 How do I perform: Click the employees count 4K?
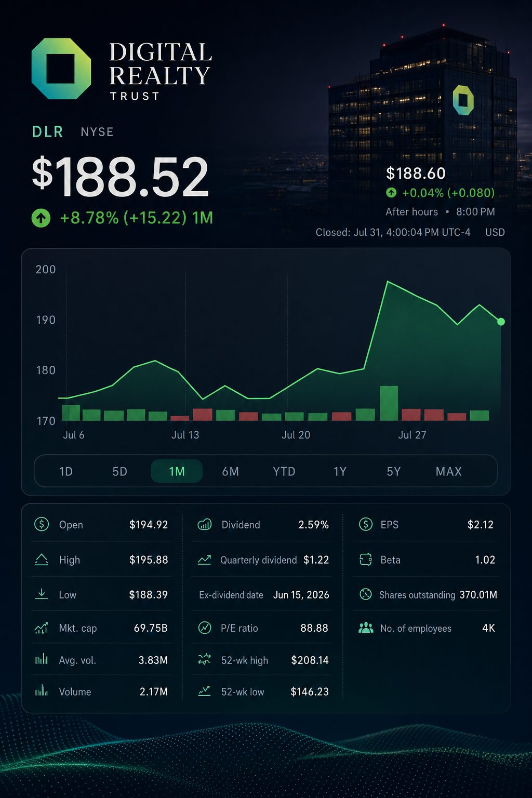point(489,628)
